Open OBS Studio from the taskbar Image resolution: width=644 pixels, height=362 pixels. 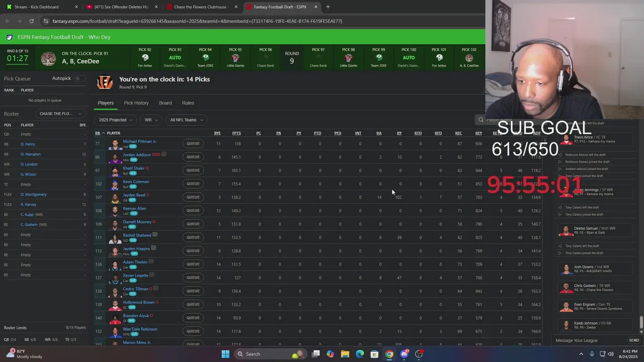pos(419,354)
